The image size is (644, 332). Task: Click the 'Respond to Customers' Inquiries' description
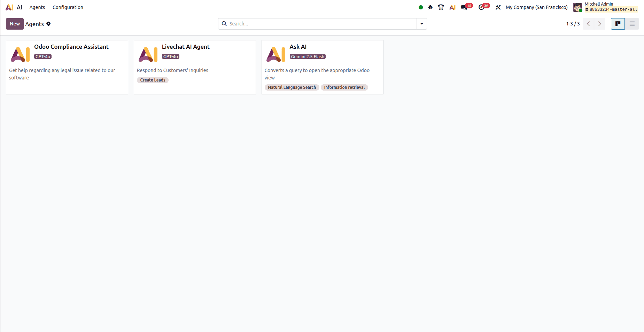coord(172,70)
